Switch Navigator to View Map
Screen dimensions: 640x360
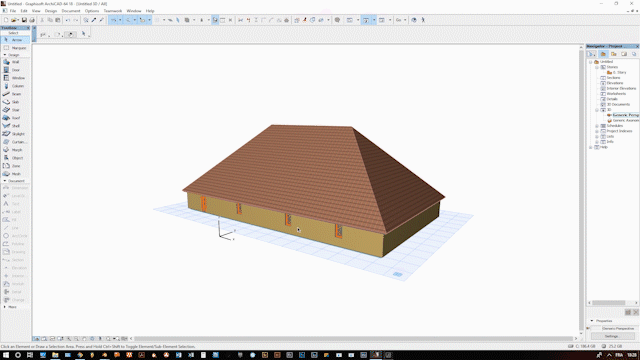pos(613,54)
